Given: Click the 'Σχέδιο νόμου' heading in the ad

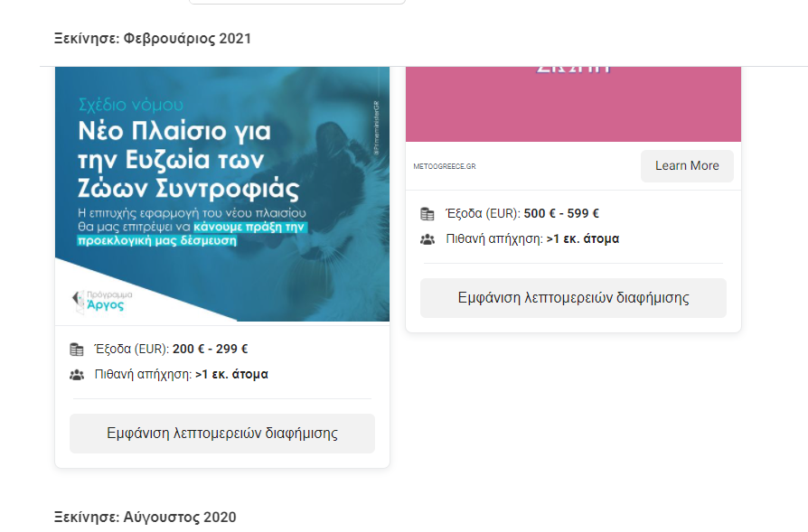Looking at the screenshot, I should pyautogui.click(x=131, y=105).
